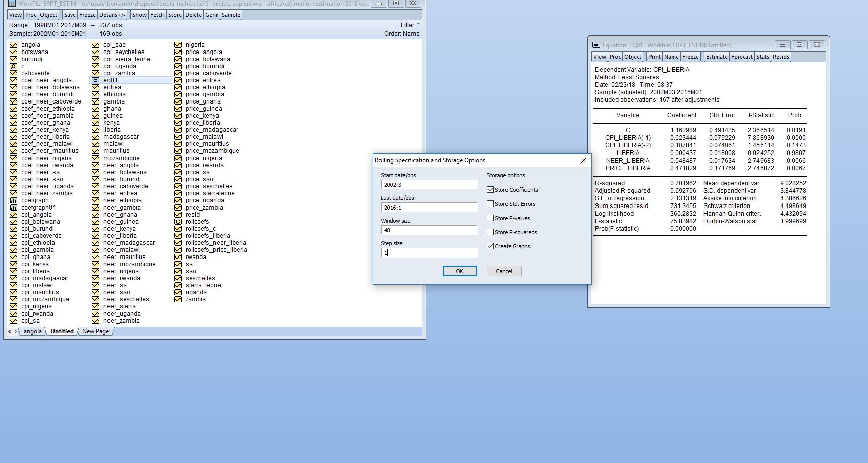Select the Untitled workfile page tab
This screenshot has height=463, width=868.
[62, 331]
